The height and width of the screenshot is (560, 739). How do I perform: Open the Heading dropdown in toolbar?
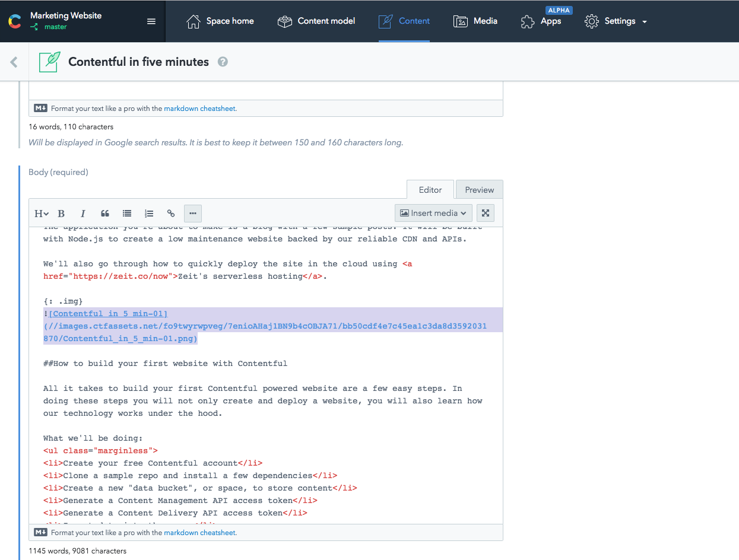coord(41,214)
